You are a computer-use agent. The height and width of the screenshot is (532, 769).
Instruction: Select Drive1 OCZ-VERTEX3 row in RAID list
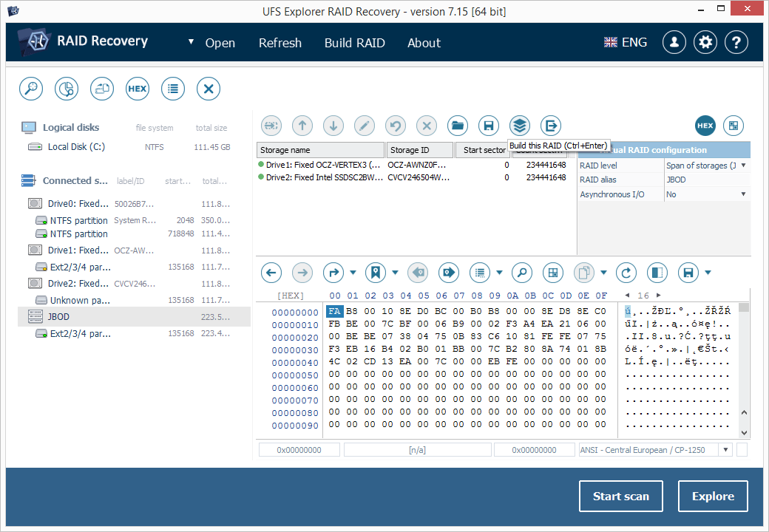tap(412, 165)
